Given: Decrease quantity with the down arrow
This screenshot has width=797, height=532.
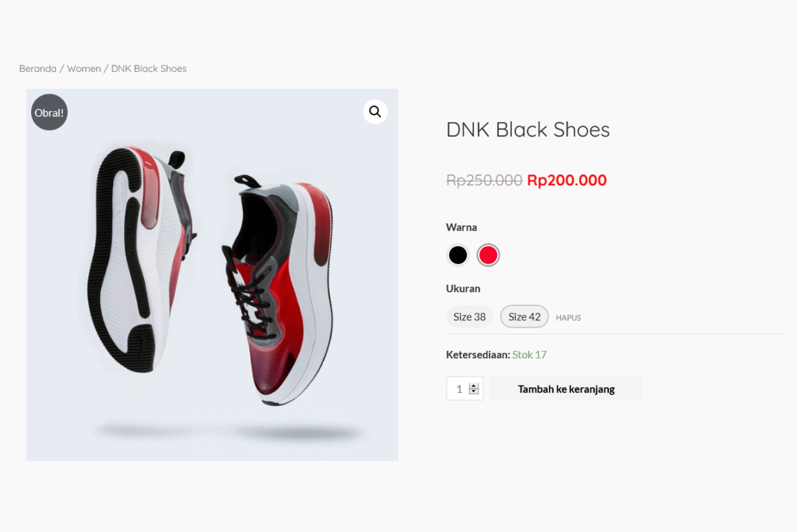Looking at the screenshot, I should pos(474,392).
